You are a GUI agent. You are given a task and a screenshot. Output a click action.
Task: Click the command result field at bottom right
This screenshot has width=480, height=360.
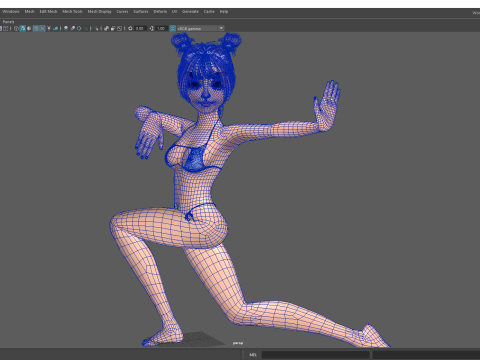pyautogui.click(x=426, y=355)
